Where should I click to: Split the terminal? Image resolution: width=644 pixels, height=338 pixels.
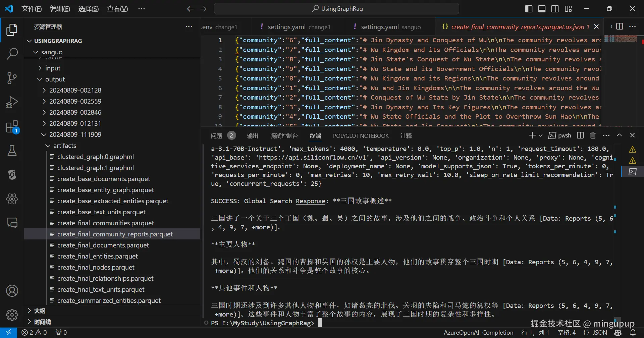pos(580,135)
